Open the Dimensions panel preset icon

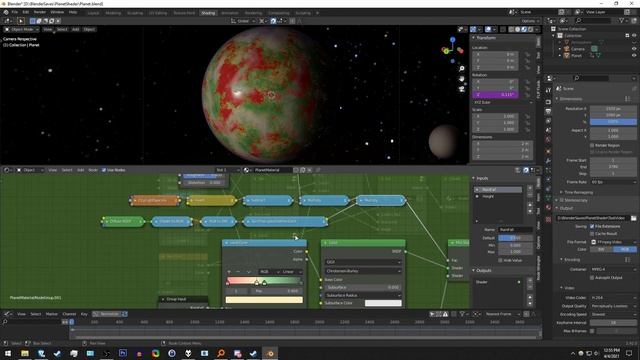pos(628,99)
